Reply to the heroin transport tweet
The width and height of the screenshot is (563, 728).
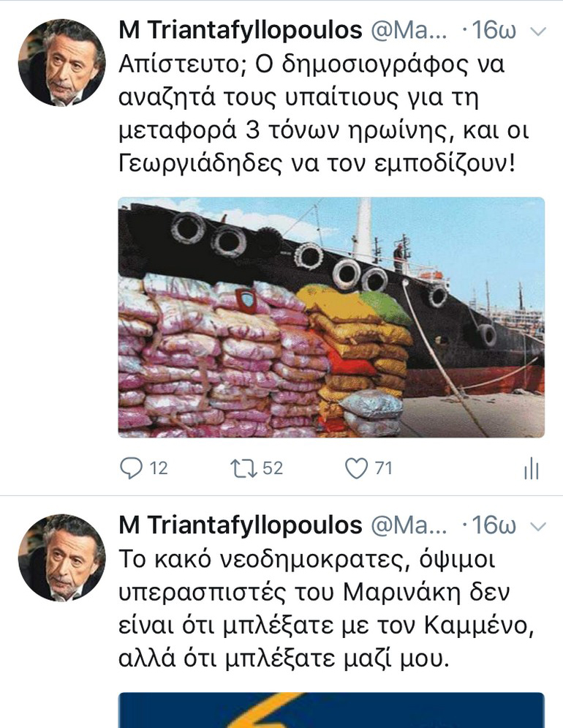tap(132, 468)
